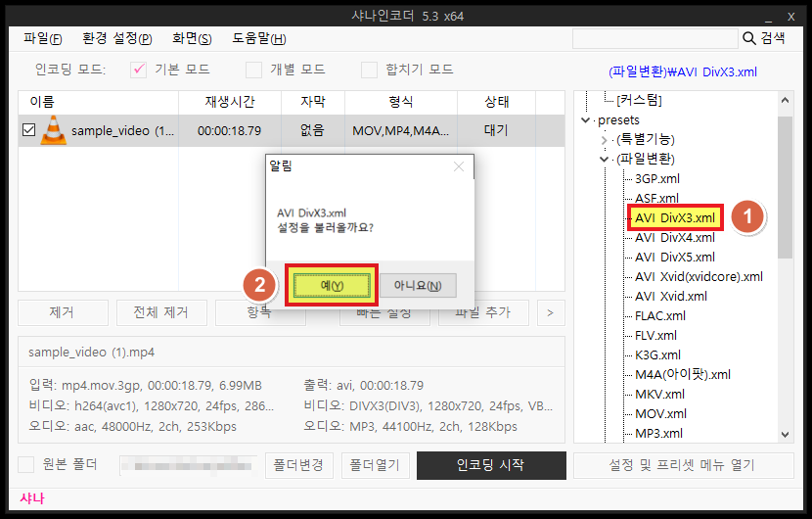
Task: Open the 파일(F) menu
Action: pyautogui.click(x=43, y=39)
